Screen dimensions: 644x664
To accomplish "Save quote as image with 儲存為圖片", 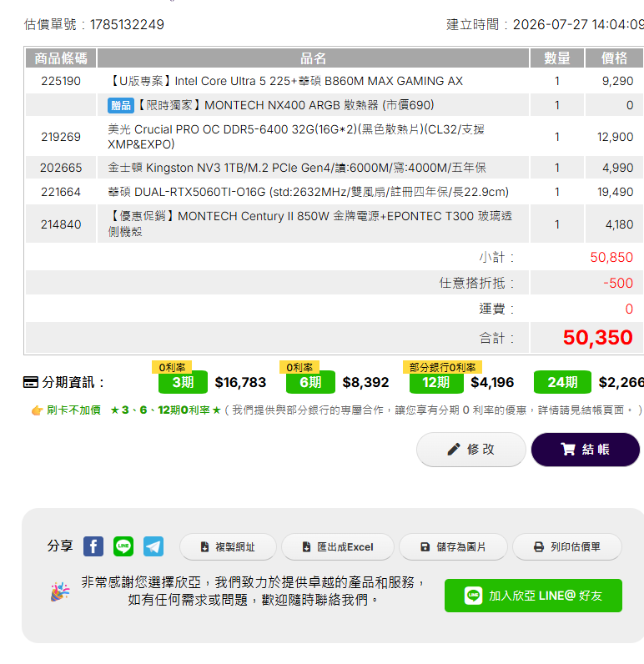I will click(453, 546).
